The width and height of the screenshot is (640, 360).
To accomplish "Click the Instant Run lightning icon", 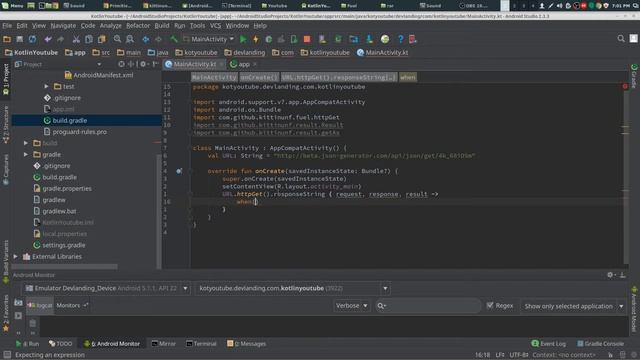I will tap(256, 39).
